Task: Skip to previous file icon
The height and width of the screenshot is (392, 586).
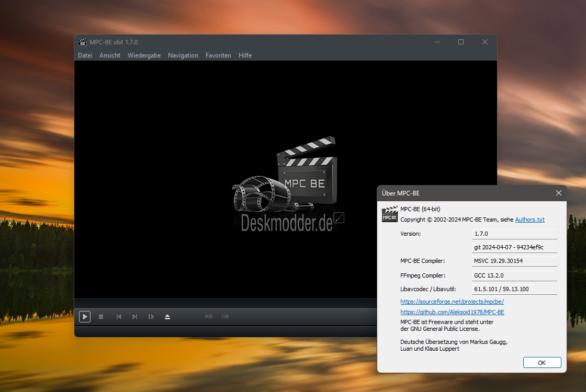Action: [x=119, y=317]
